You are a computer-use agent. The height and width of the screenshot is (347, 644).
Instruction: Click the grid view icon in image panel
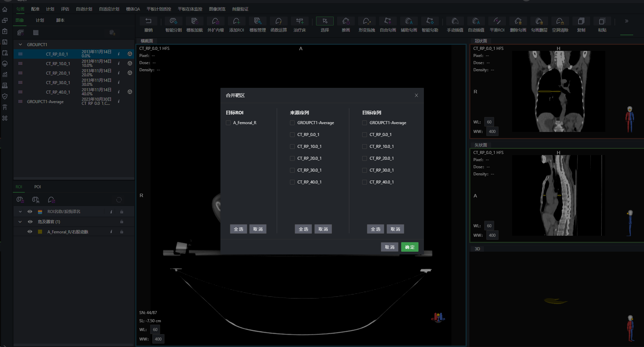click(36, 33)
